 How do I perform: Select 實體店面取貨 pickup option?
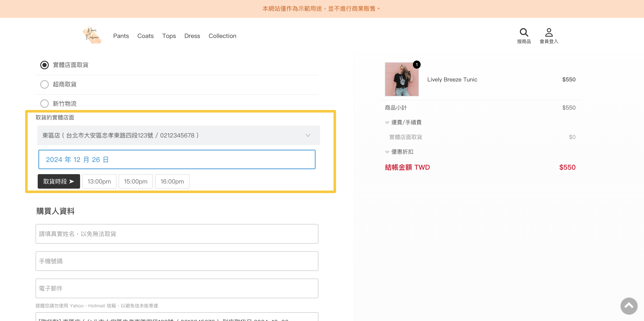45,65
